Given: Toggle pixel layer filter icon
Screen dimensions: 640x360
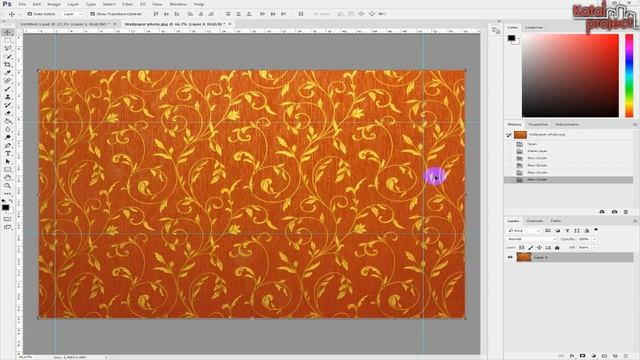Looking at the screenshot, I should (548, 231).
